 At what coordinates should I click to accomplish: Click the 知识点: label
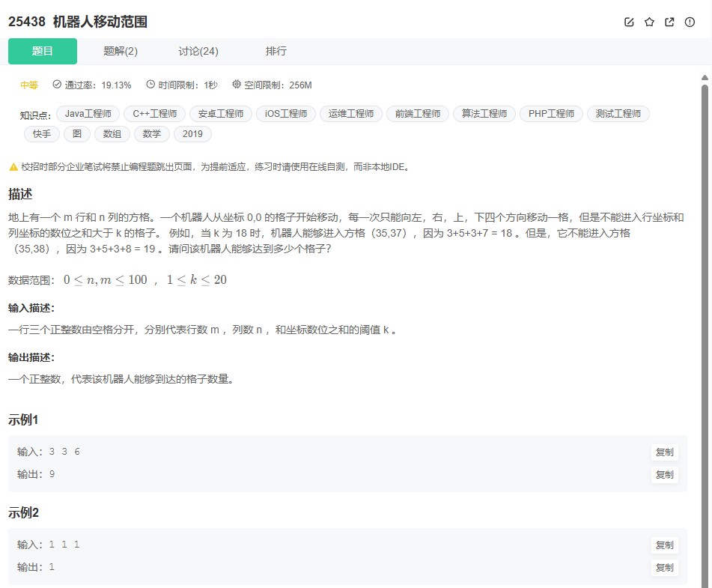35,115
